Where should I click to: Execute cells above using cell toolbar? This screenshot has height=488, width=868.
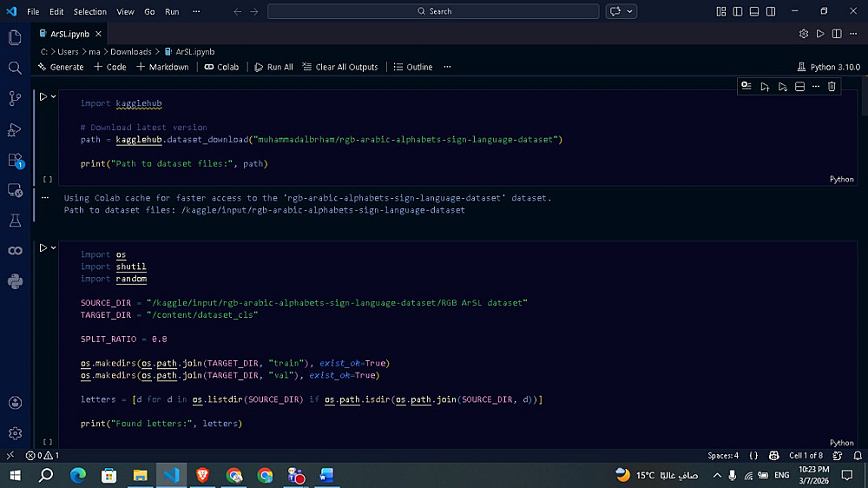click(x=765, y=86)
